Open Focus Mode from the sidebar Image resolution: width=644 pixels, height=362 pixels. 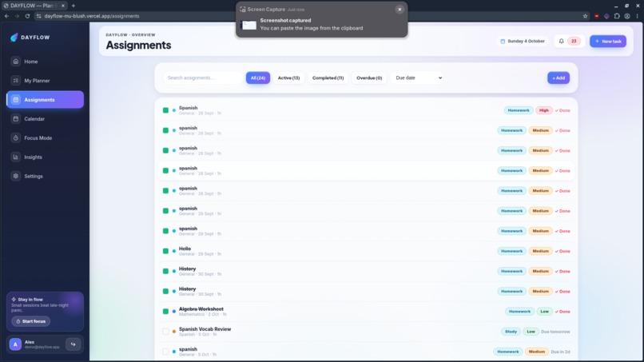pyautogui.click(x=45, y=138)
